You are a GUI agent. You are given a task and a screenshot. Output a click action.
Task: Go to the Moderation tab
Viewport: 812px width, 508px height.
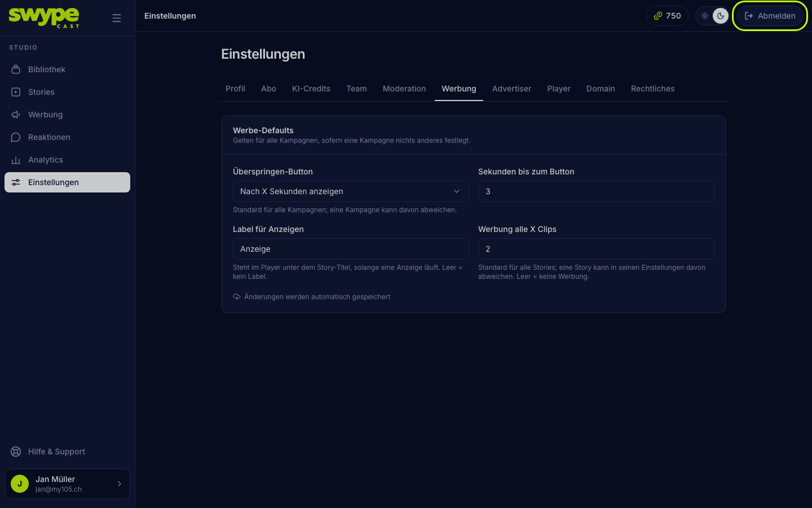point(404,89)
